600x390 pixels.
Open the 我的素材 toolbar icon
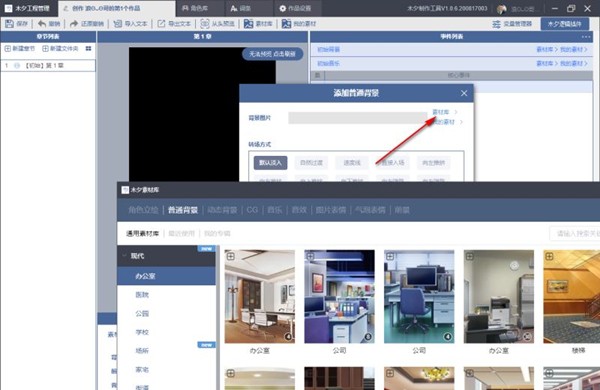pos(286,24)
